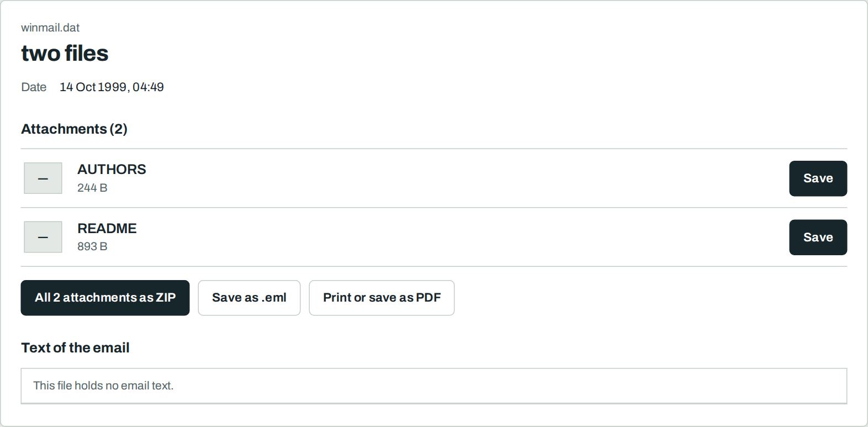Click 'This file holds no email text' message
This screenshot has height=427, width=868.
pyautogui.click(x=103, y=386)
